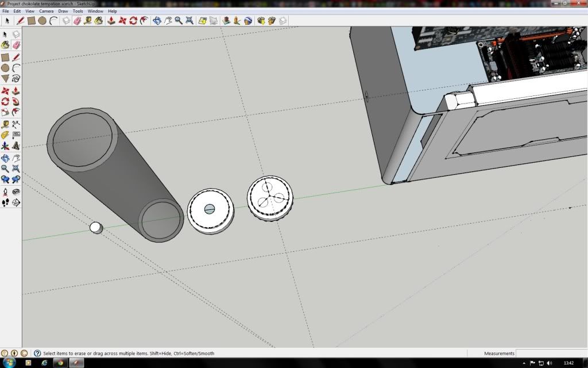Choose the Section Plane tool

click(16, 203)
